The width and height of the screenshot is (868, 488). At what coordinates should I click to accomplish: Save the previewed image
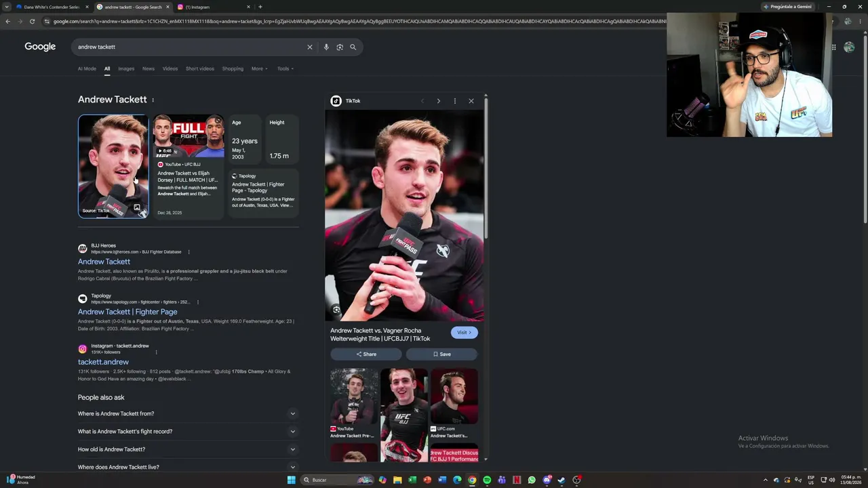point(441,354)
